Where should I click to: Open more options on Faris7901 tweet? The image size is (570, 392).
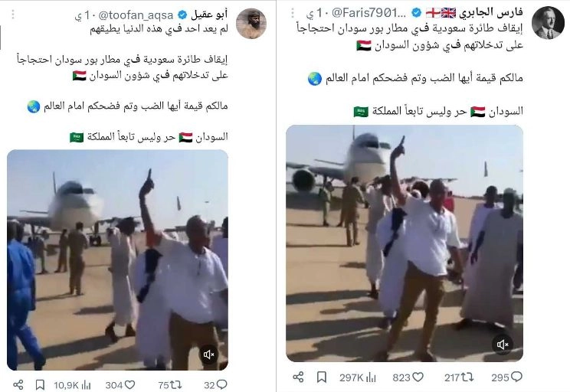click(293, 14)
